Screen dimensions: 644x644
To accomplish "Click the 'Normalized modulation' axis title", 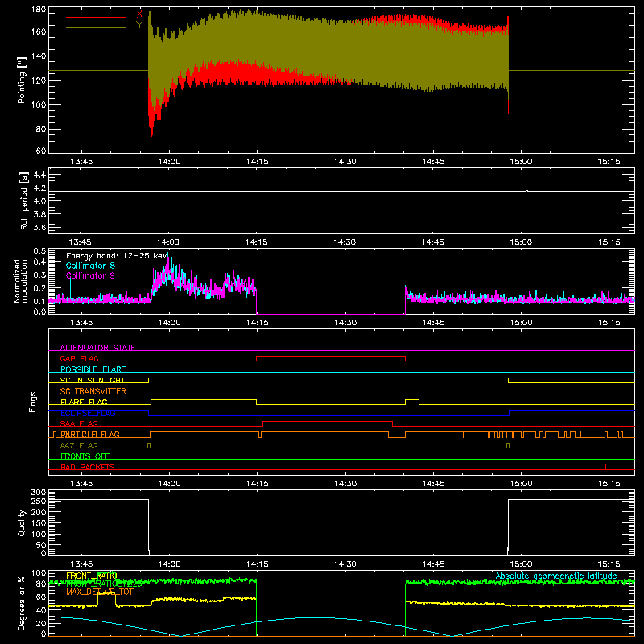I will pyautogui.click(x=21, y=281).
